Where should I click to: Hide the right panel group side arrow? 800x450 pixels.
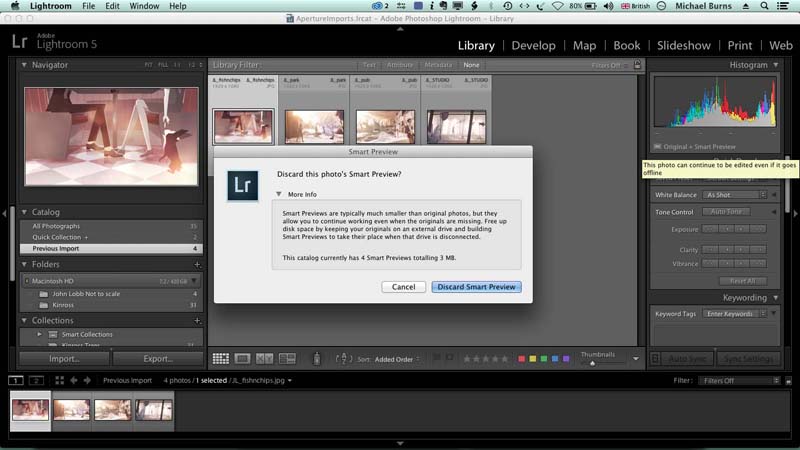(x=795, y=213)
